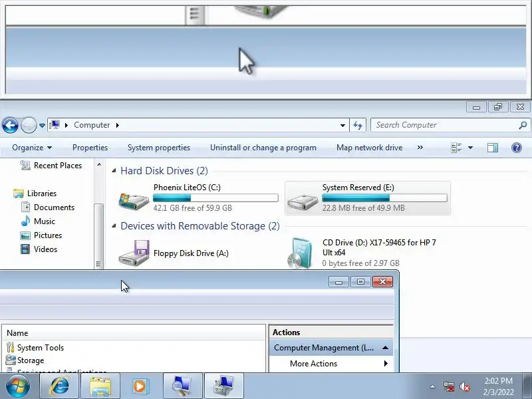Open the Documents library

click(47, 207)
